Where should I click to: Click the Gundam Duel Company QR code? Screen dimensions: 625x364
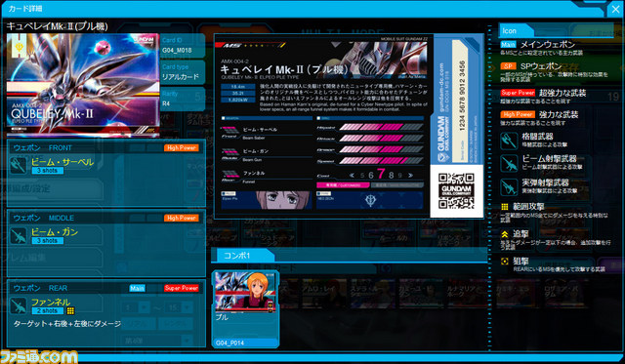(x=456, y=191)
